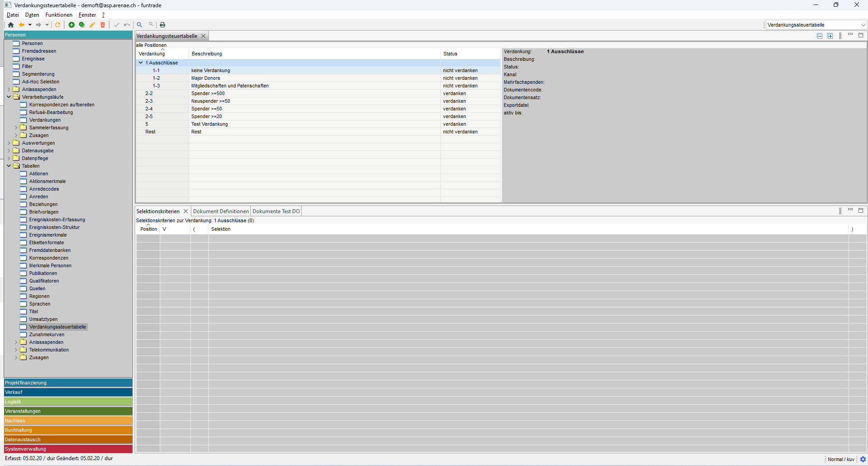Viewport: 868px width, 466px height.
Task: Open the Systemverwaltung module section
Action: pos(68,449)
